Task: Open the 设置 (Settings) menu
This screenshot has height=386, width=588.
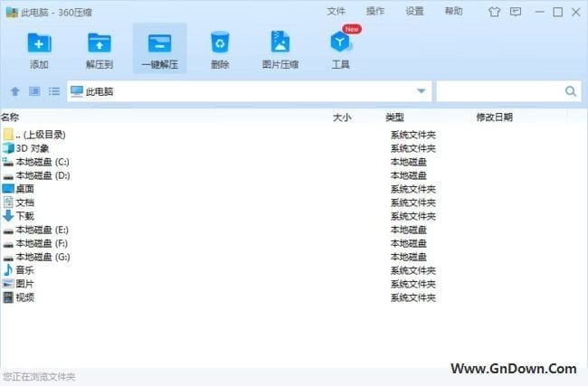Action: tap(414, 12)
